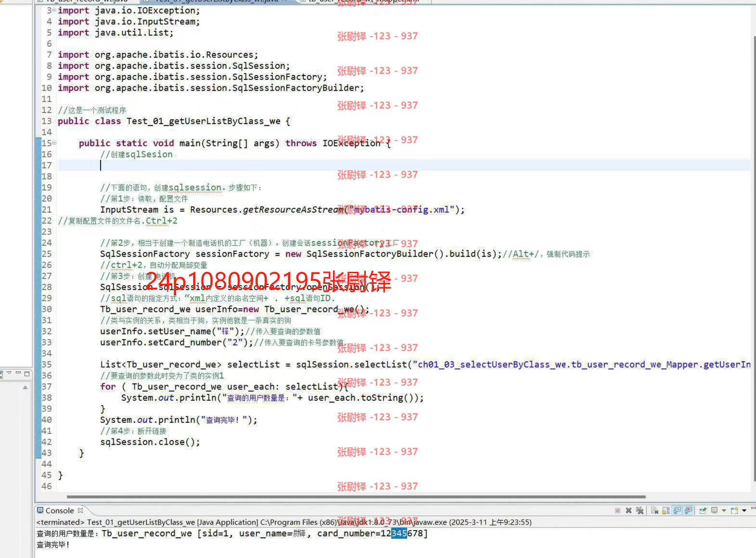Click line number 12 in the gutter
Screen dimensions: 756x558
[46, 110]
